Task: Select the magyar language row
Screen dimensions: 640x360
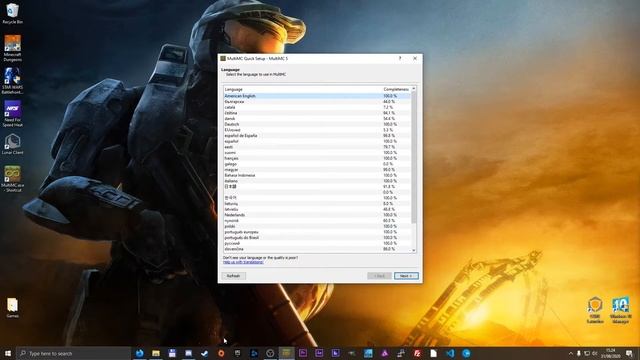Action: point(317,169)
